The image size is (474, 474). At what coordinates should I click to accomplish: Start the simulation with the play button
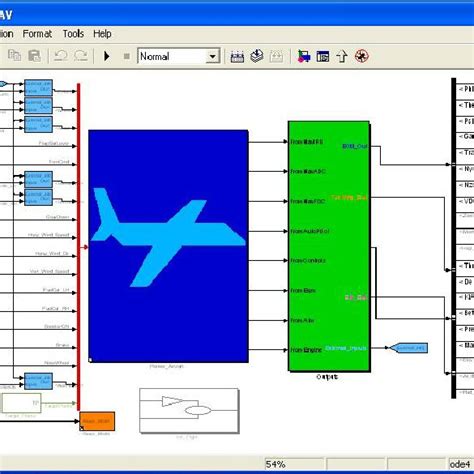coord(107,56)
